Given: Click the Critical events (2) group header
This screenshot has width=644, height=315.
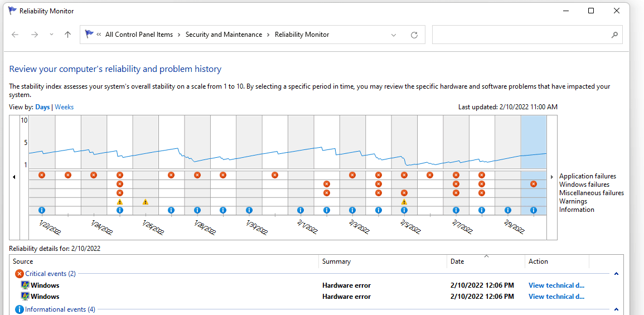Looking at the screenshot, I should pos(51,274).
